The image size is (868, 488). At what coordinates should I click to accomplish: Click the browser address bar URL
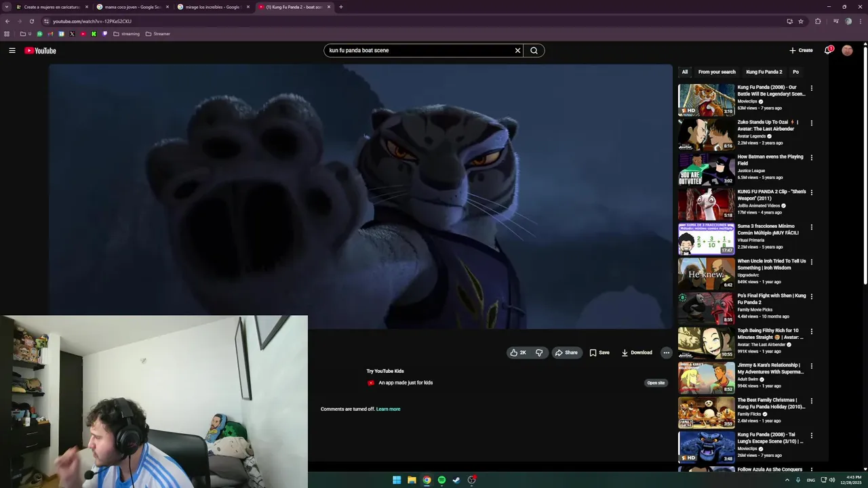[x=92, y=21]
